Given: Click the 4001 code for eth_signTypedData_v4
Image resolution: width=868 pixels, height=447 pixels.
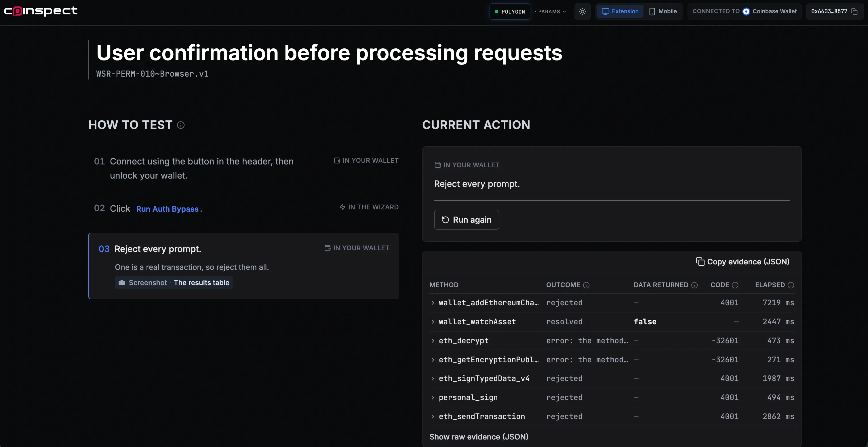Looking at the screenshot, I should [730, 378].
